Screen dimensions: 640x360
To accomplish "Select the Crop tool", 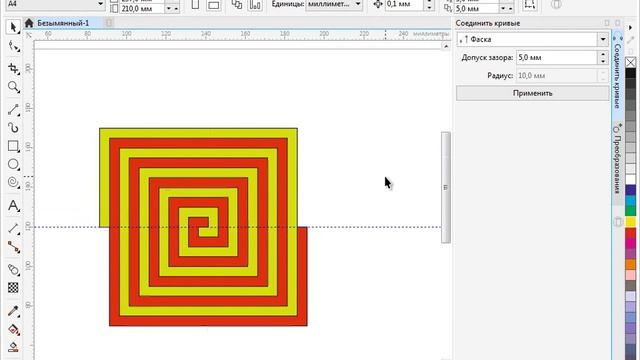I will (13, 68).
